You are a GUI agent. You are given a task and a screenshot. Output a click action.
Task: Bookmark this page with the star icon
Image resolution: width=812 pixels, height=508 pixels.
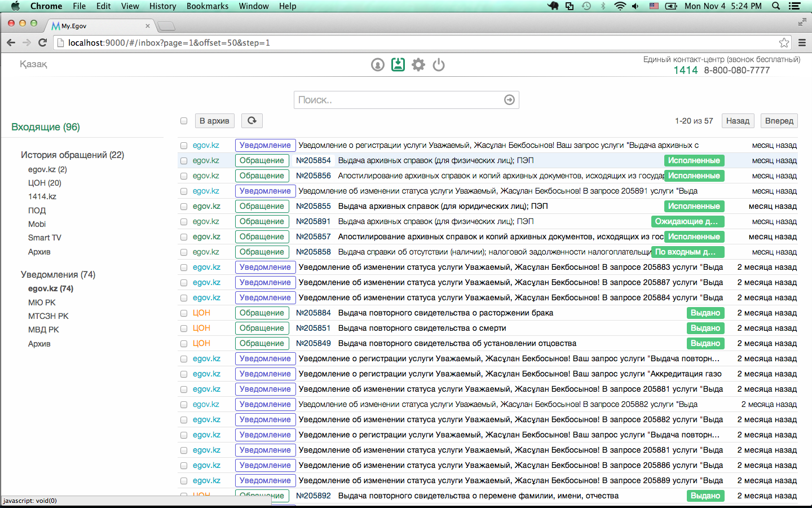pos(784,43)
